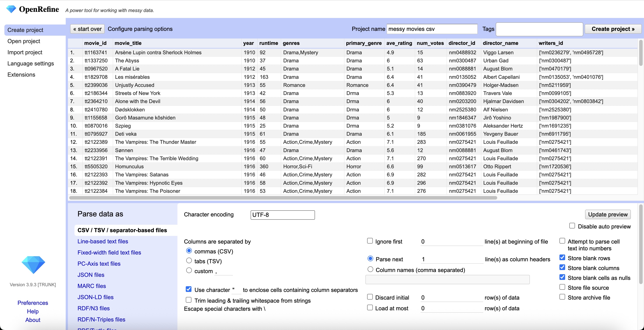This screenshot has height=330, width=644.
Task: Select Column names (comma separated) option
Action: (x=370, y=269)
